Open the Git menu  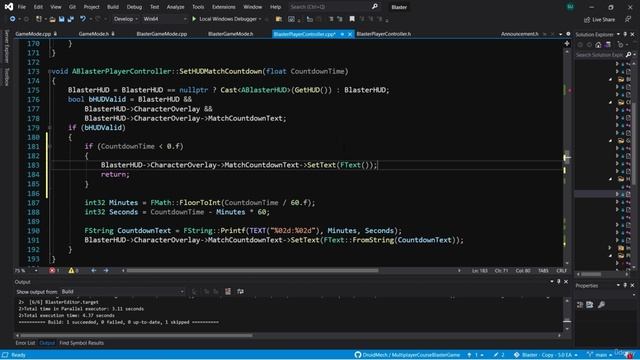72,7
